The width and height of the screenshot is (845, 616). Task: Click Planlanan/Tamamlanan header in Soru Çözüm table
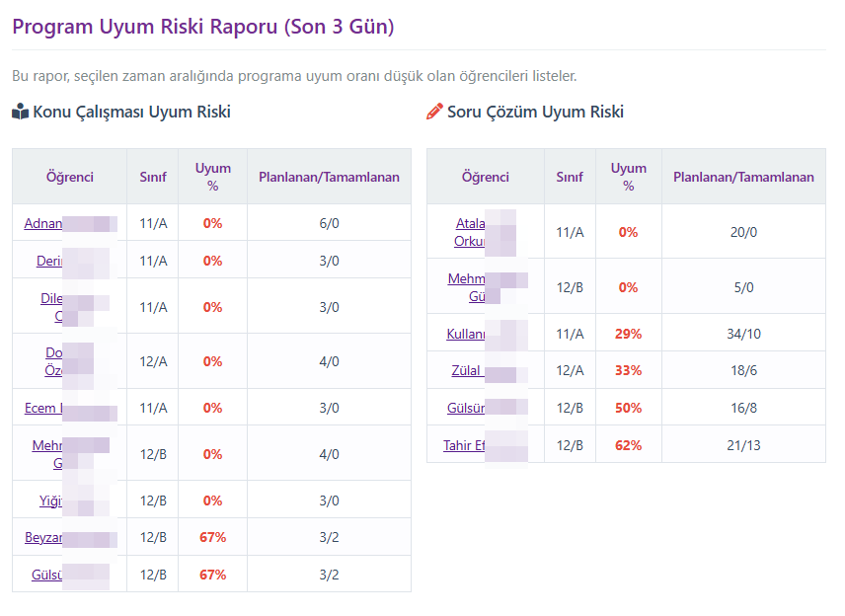[743, 178]
